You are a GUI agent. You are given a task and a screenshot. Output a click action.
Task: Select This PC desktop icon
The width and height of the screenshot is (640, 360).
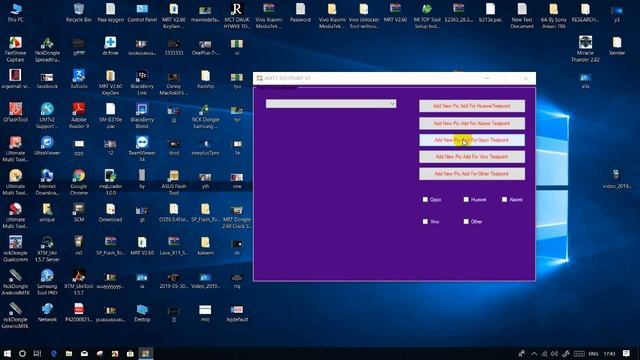16,12
